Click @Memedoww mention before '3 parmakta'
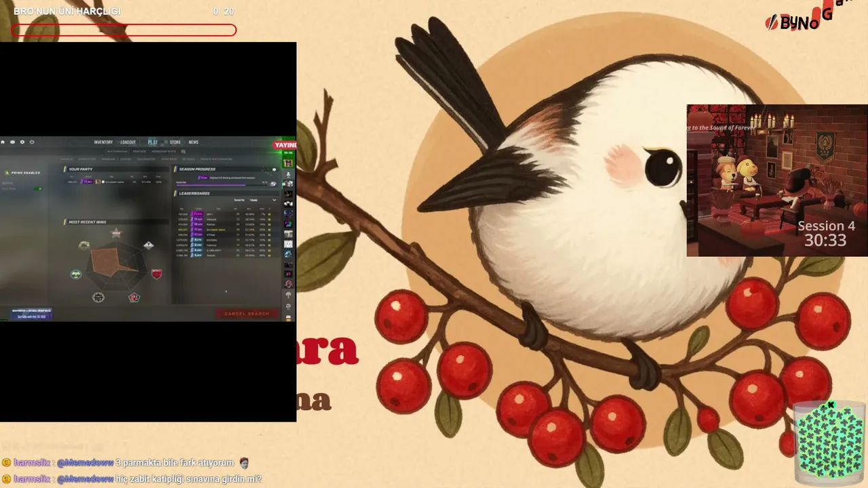The height and width of the screenshot is (488, 868). click(85, 463)
